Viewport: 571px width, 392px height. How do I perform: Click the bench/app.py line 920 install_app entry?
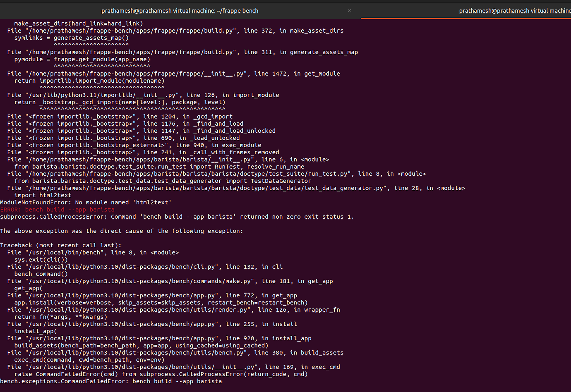159,338
